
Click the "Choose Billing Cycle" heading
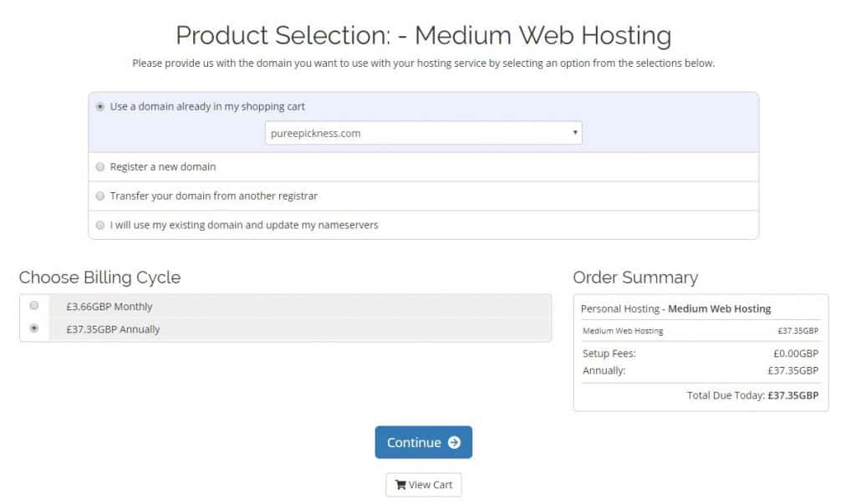99,277
